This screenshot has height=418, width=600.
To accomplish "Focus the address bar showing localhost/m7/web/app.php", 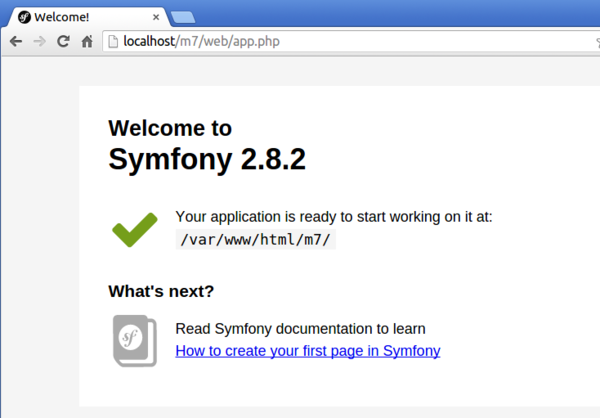I will (350, 41).
